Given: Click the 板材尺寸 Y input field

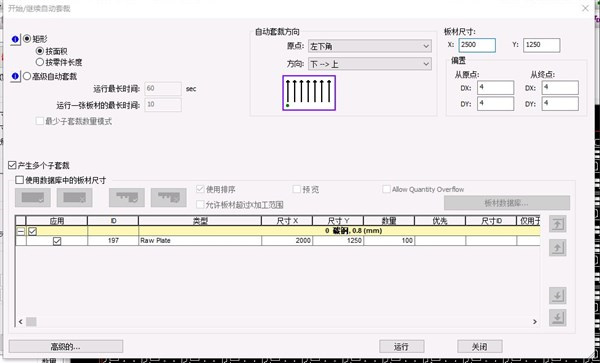Looking at the screenshot, I should coord(542,45).
